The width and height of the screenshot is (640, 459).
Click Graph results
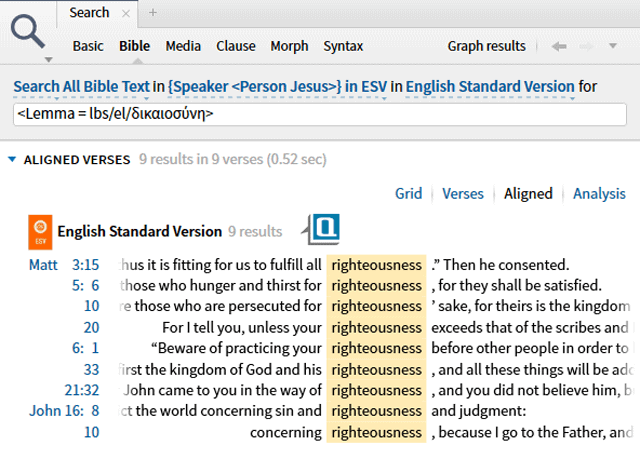pos(486,46)
